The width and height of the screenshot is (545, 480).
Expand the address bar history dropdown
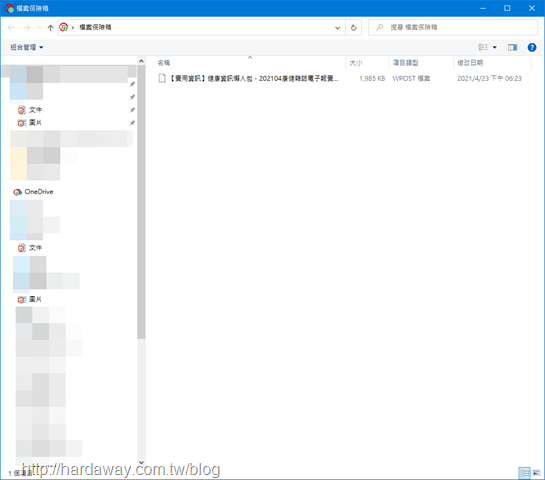pyautogui.click(x=337, y=27)
